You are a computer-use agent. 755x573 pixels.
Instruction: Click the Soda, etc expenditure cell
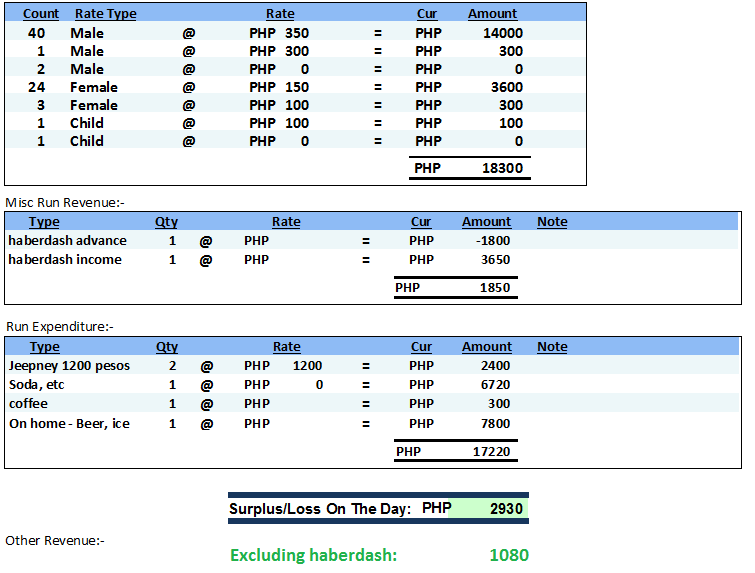37,385
